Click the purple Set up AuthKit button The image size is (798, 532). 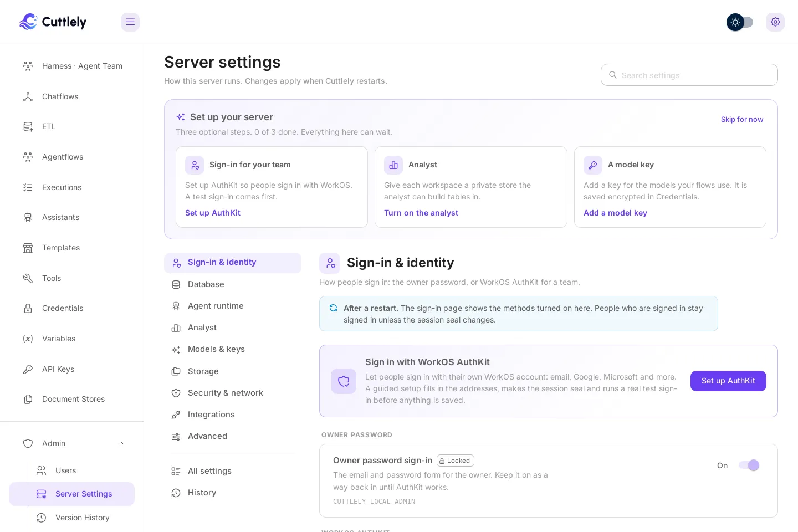coord(728,381)
